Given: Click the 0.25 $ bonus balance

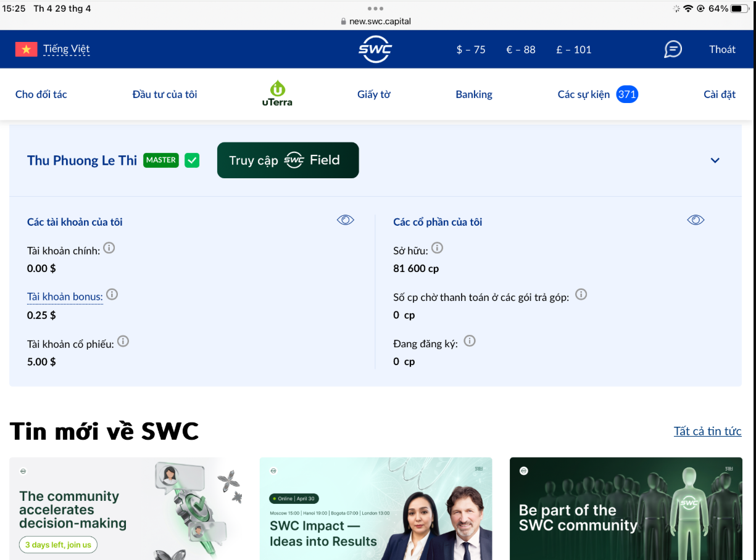Looking at the screenshot, I should pos(41,315).
